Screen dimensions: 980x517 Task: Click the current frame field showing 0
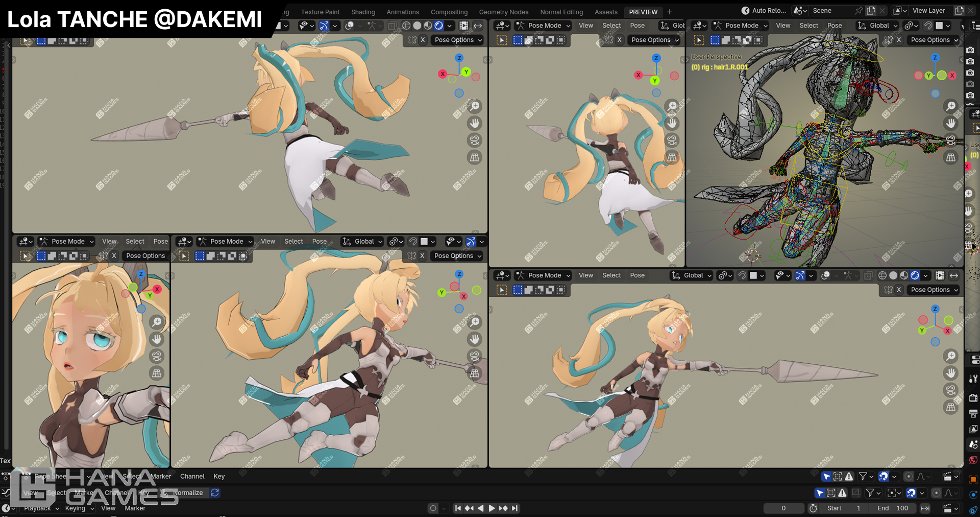pyautogui.click(x=783, y=508)
